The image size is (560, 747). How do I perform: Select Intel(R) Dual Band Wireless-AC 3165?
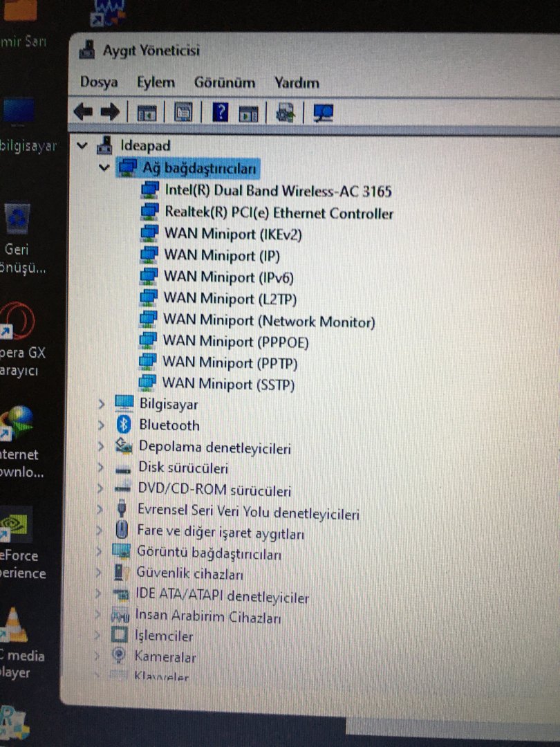click(278, 191)
